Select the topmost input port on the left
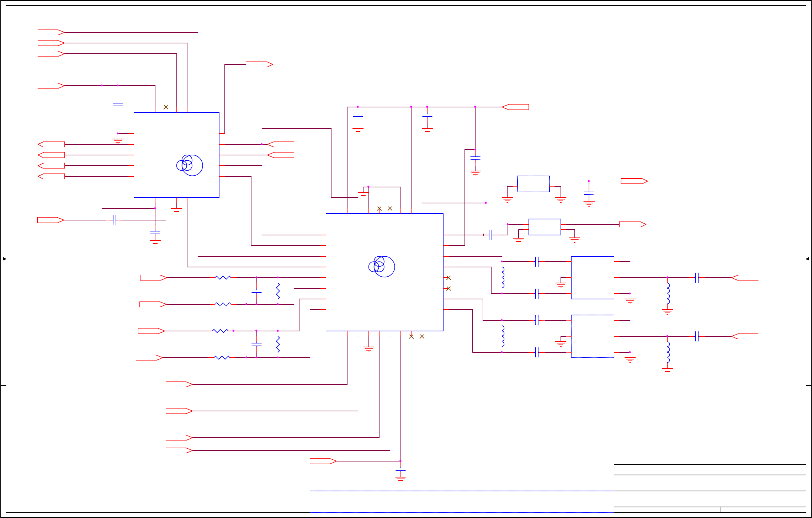This screenshot has height=518, width=812. [51, 32]
